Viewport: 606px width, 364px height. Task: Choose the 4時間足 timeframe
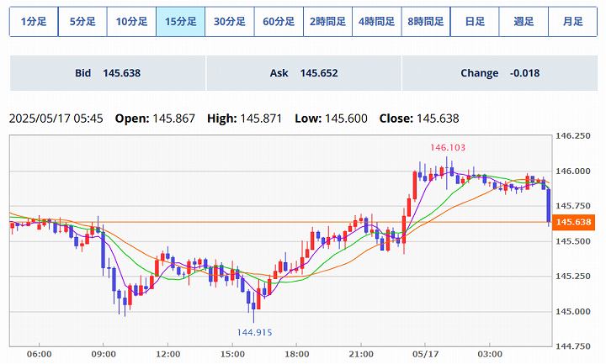pos(376,21)
